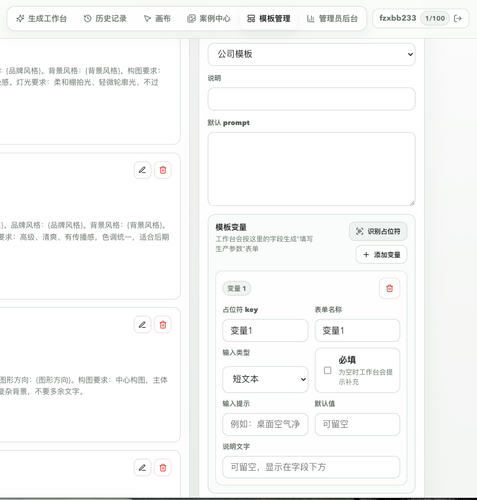Screen dimensions: 477x500
Task: Click the plus icon in 添加变量
Action: pos(366,255)
